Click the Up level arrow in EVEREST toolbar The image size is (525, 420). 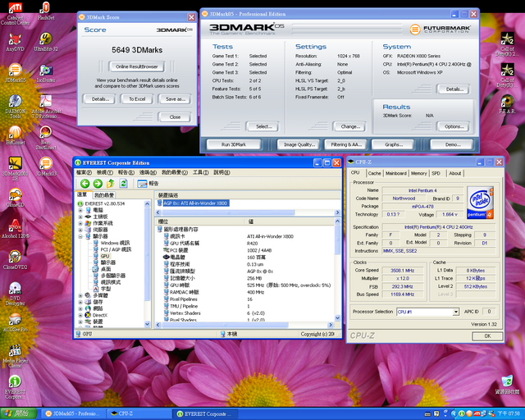111,183
